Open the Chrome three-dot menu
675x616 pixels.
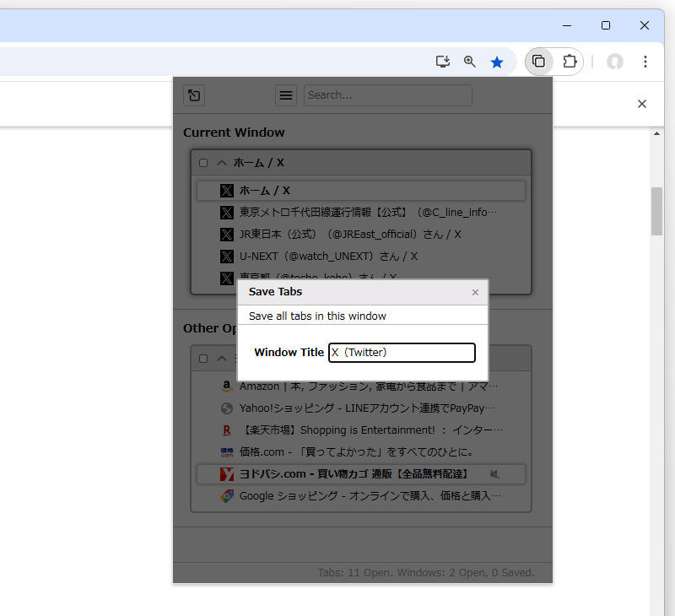pyautogui.click(x=645, y=62)
